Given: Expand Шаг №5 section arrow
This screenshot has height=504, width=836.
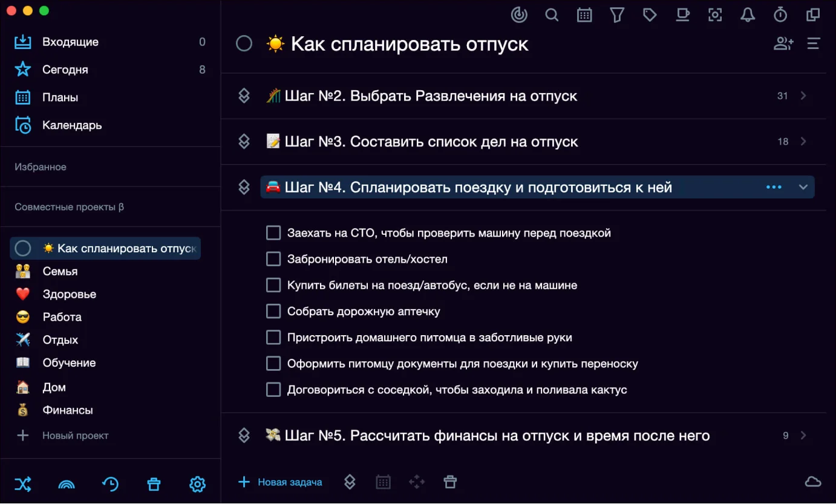Looking at the screenshot, I should coord(803,436).
